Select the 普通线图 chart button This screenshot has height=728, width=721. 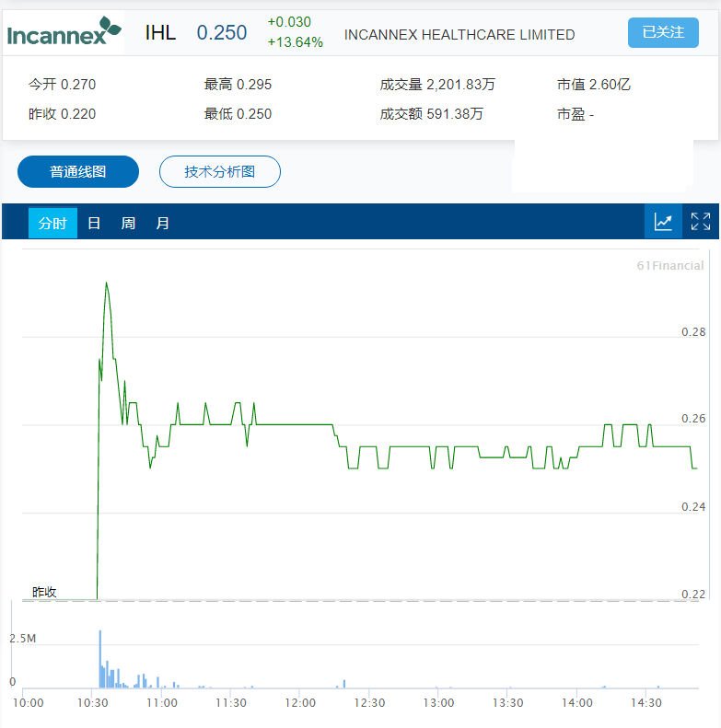point(78,172)
